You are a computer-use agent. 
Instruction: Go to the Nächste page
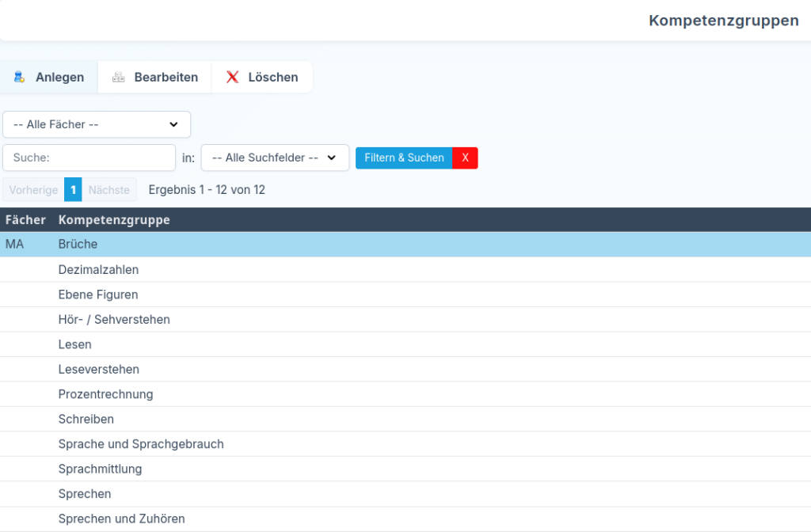point(109,190)
